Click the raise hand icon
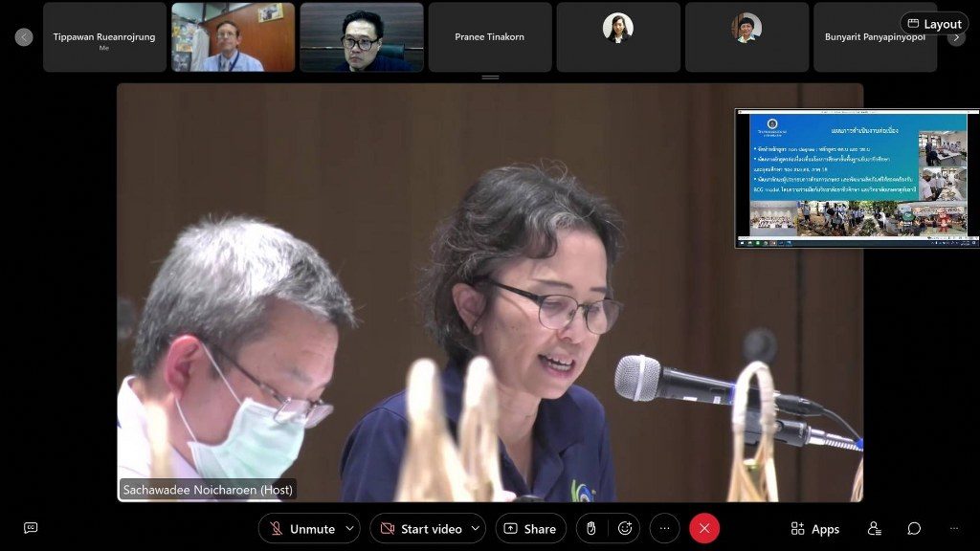Screen dimensions: 980x551 (591, 528)
